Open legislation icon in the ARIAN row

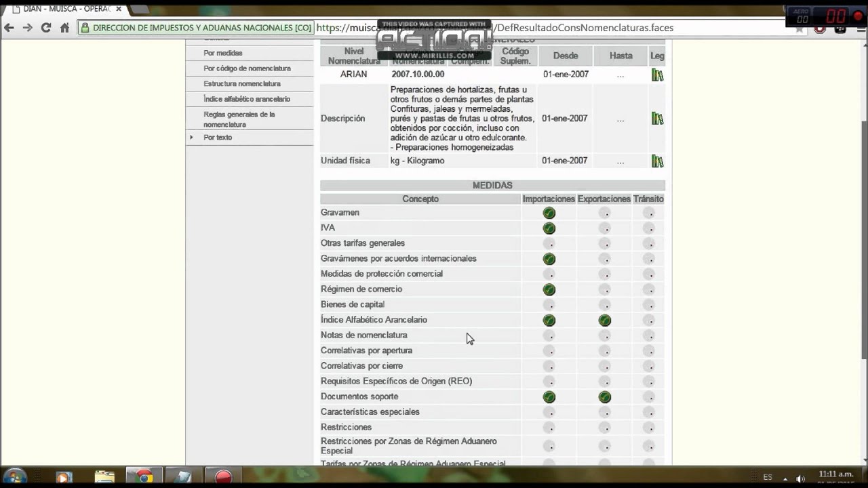[x=657, y=75]
